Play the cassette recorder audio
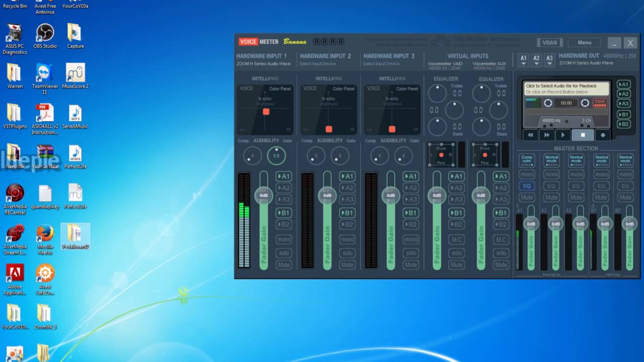 pos(562,135)
